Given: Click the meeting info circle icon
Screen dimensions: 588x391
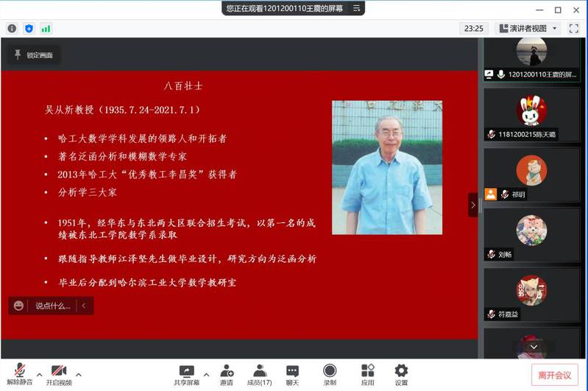Looking at the screenshot, I should pos(12,29).
